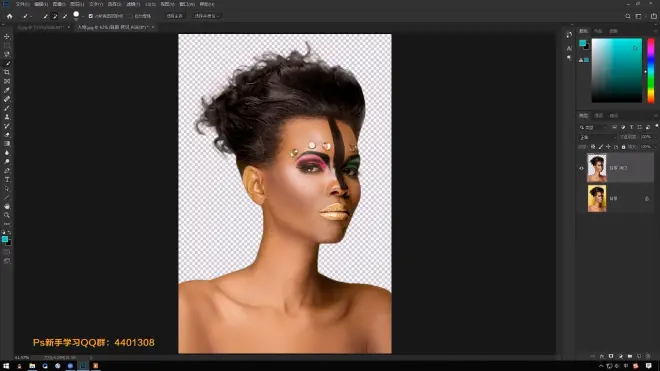The height and width of the screenshot is (371, 660).
Task: Open the Edit Toolbar three-dots button
Action: coord(7,224)
